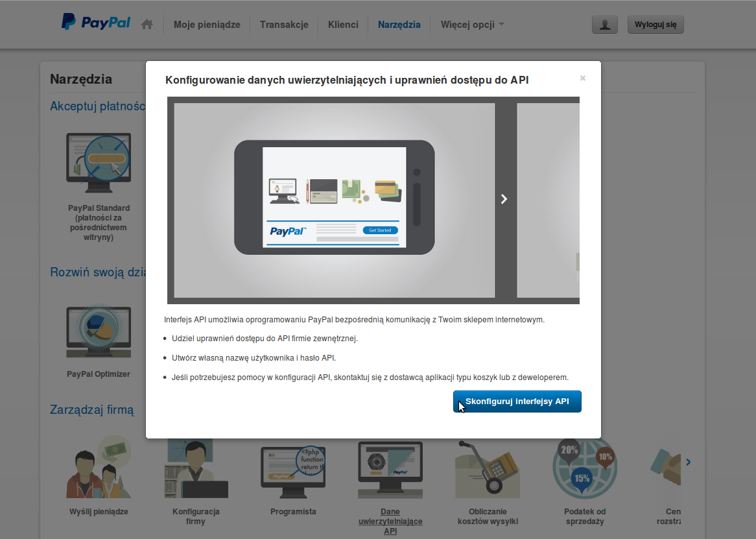Click the dialog title text
This screenshot has width=756, height=539.
click(x=347, y=80)
